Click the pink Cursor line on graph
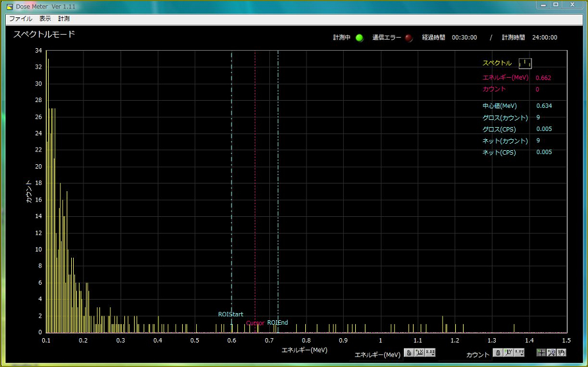Screen dimensions: 588x367 tap(255, 192)
